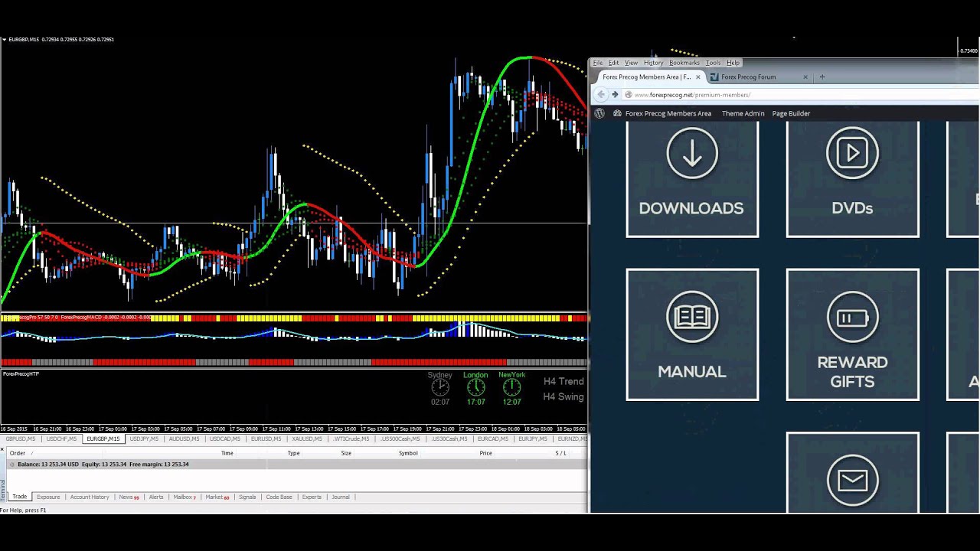The height and width of the screenshot is (551, 980).
Task: Open Theme Admin in the admin bar
Action: point(743,113)
